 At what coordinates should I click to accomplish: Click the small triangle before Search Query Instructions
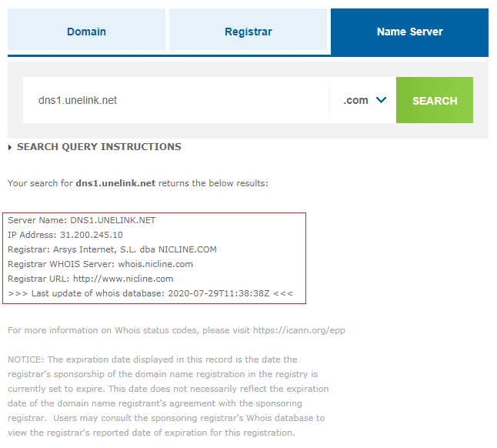(10, 147)
